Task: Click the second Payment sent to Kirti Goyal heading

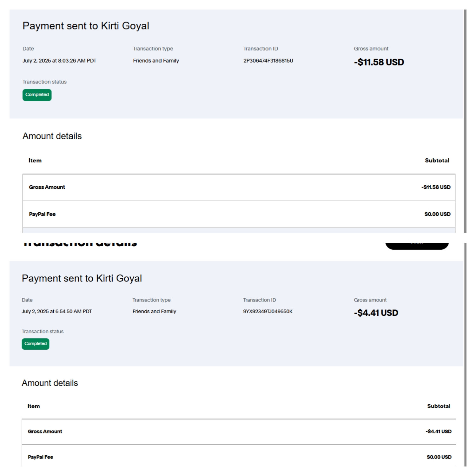Action: (82, 278)
